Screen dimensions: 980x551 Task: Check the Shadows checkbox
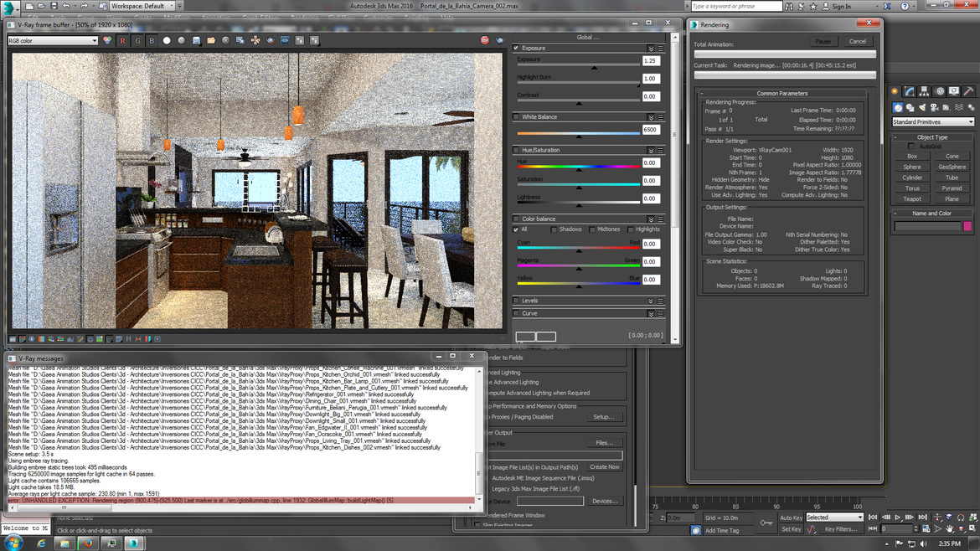pyautogui.click(x=554, y=230)
